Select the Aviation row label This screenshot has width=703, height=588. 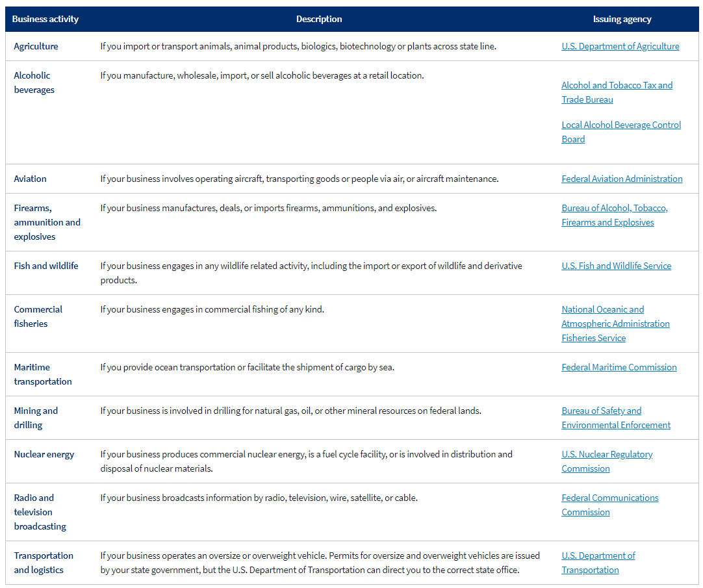coord(30,179)
